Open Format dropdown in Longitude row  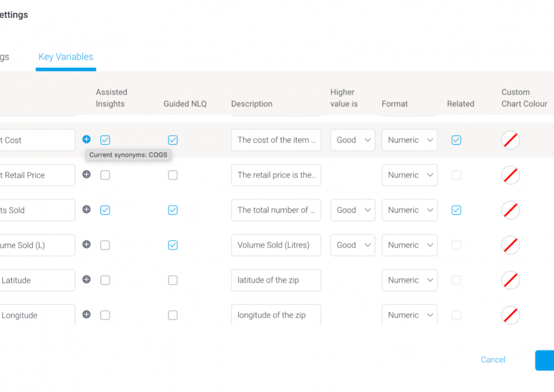pos(409,315)
